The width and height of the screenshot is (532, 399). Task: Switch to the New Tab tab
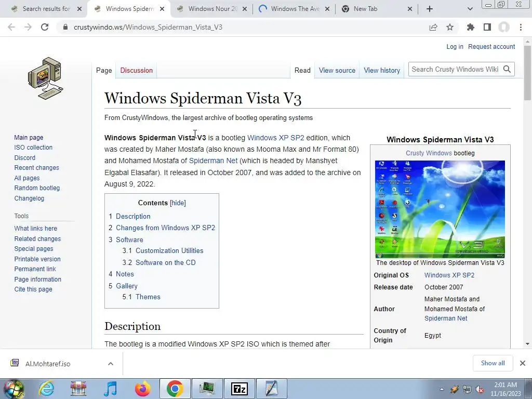[x=365, y=9]
